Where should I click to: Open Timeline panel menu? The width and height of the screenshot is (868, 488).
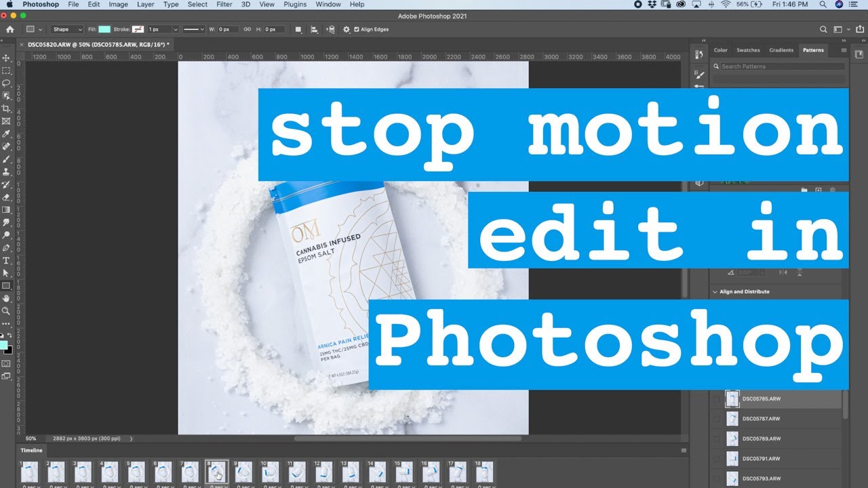684,450
